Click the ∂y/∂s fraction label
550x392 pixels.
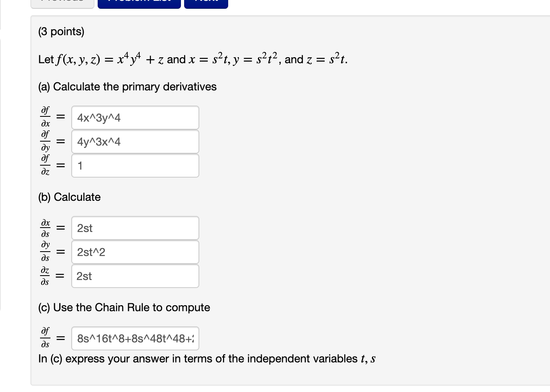(x=46, y=251)
